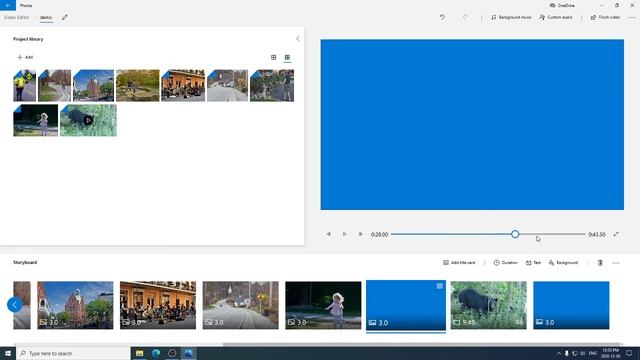Select the cafe building storyboard clip
This screenshot has width=640, height=360.
coord(158,305)
